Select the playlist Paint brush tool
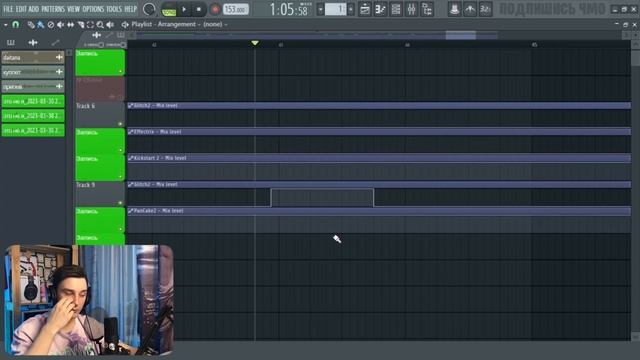Image resolution: width=640 pixels, height=360 pixels. pyautogui.click(x=40, y=25)
